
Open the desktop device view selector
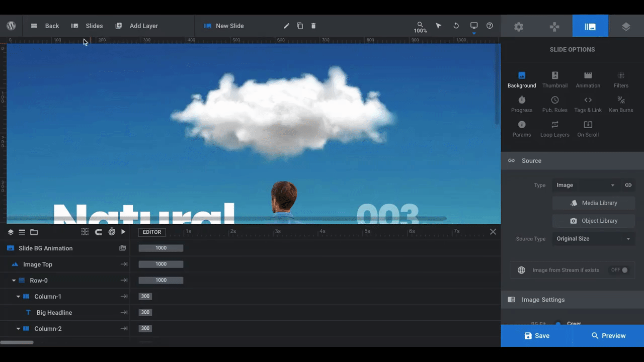(474, 27)
